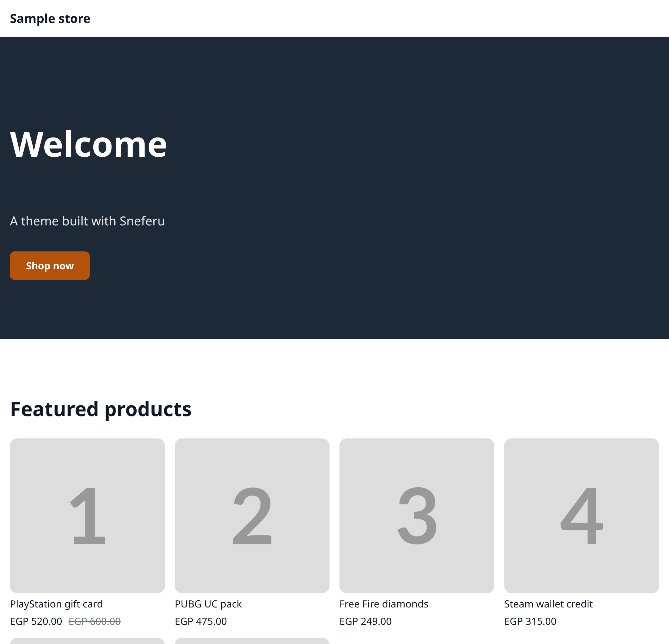Click the EGP 315.00 price
669x644 pixels.
(531, 621)
